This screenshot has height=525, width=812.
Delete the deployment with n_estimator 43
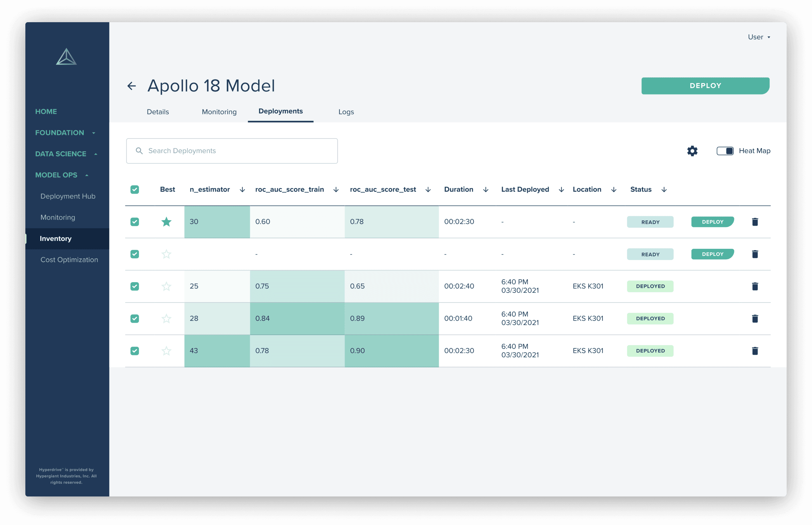click(x=755, y=351)
